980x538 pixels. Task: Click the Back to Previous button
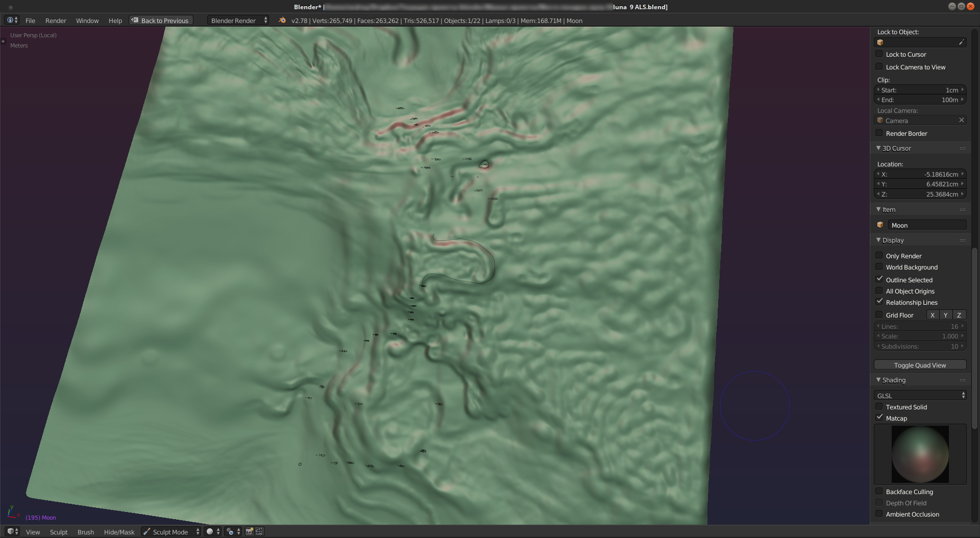click(x=161, y=20)
